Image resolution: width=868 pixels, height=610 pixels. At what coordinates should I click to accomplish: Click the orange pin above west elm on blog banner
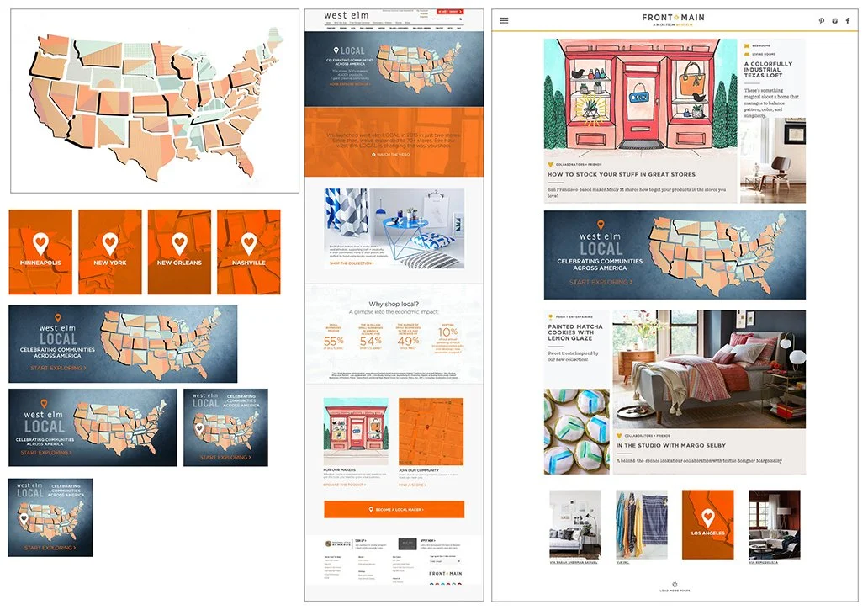(601, 225)
